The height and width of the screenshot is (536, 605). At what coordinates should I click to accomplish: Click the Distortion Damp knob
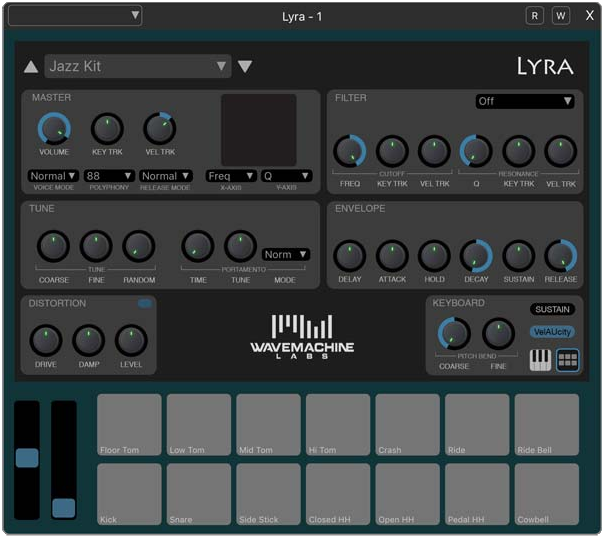(88, 340)
